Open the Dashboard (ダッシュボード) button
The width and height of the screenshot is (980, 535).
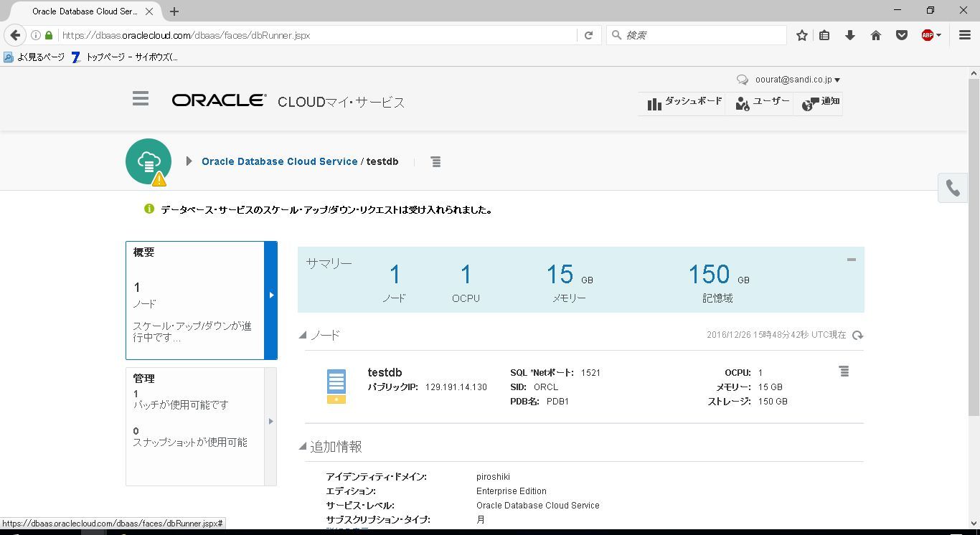pos(684,103)
